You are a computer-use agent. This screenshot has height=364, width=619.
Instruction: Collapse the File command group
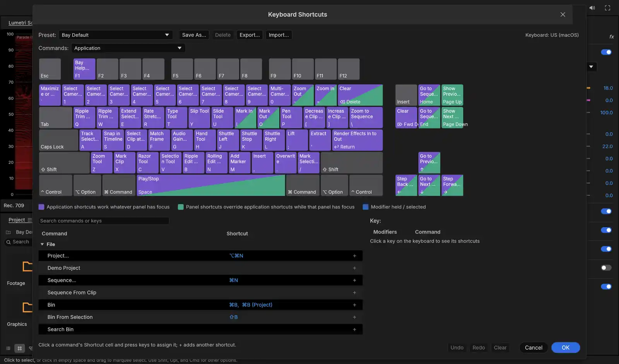click(42, 244)
